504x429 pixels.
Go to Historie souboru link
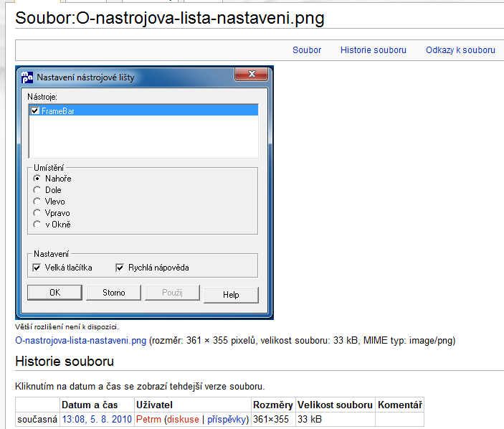[374, 50]
